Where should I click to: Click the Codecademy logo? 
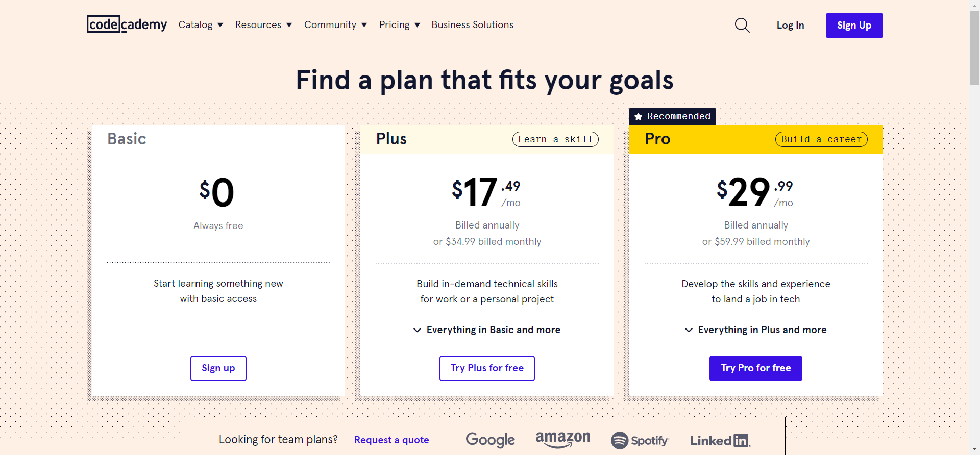click(x=127, y=24)
